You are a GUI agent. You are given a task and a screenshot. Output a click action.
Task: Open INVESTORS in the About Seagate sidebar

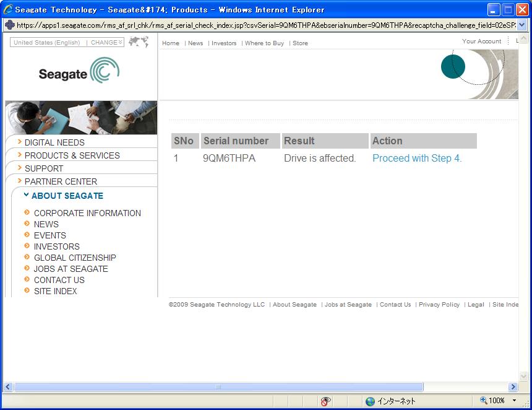pyautogui.click(x=57, y=246)
